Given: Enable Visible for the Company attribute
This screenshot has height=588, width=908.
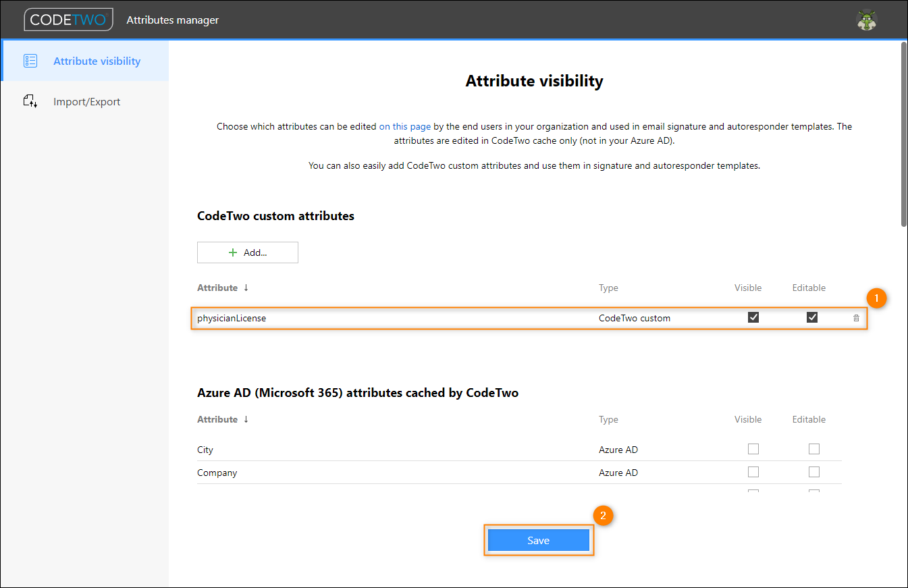Looking at the screenshot, I should point(753,472).
